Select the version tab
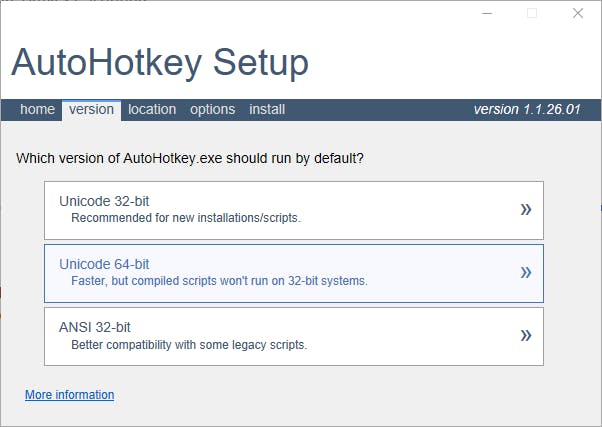Viewport: 602px width, 427px height. pyautogui.click(x=91, y=110)
